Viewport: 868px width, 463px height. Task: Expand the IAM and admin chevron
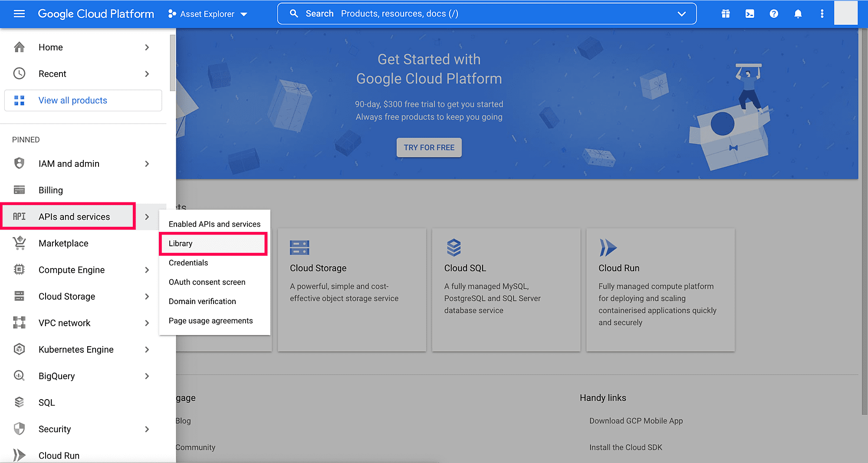(147, 164)
